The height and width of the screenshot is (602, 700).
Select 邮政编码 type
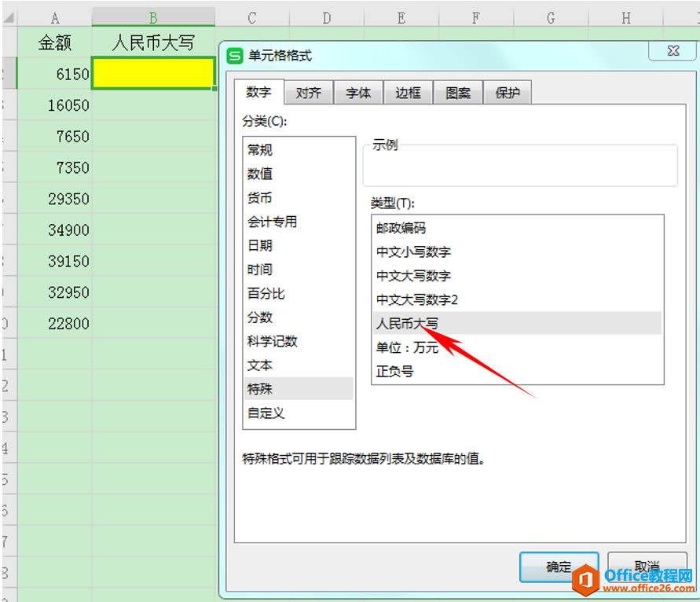click(517, 228)
